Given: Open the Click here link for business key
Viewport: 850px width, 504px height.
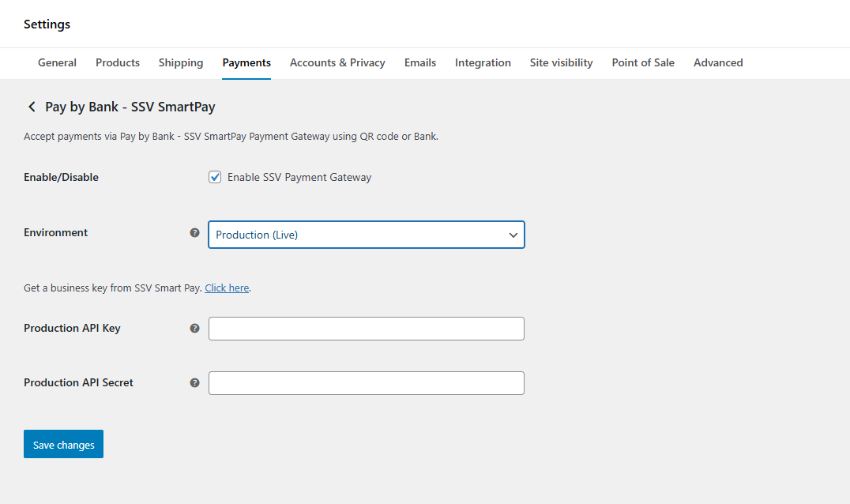Looking at the screenshot, I should (x=227, y=288).
